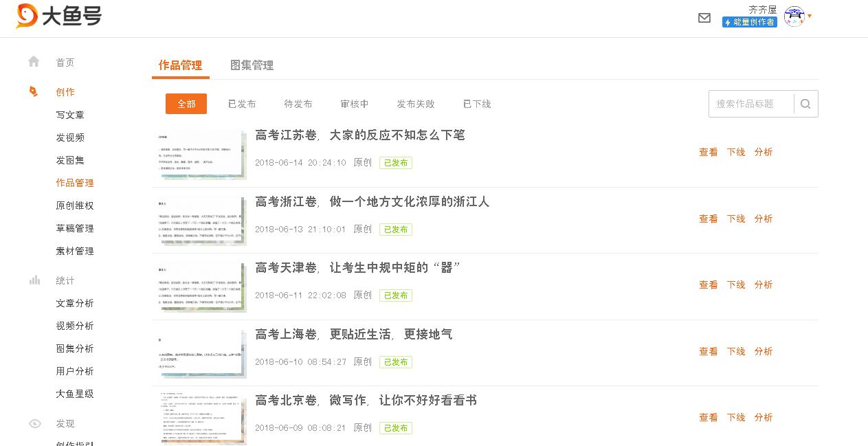The height and width of the screenshot is (446, 868).
Task: Show only 已下线 articles
Action: click(x=476, y=103)
